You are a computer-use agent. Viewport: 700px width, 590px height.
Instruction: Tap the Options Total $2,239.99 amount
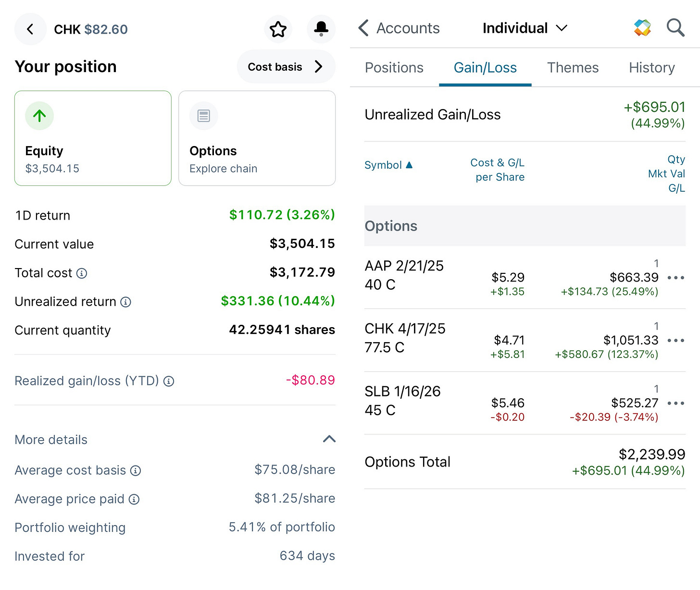click(x=652, y=455)
